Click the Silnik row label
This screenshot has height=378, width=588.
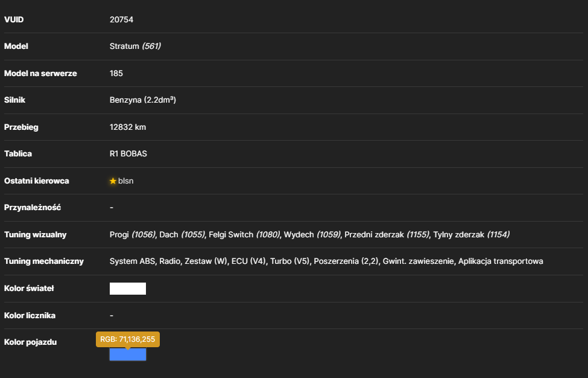14,100
